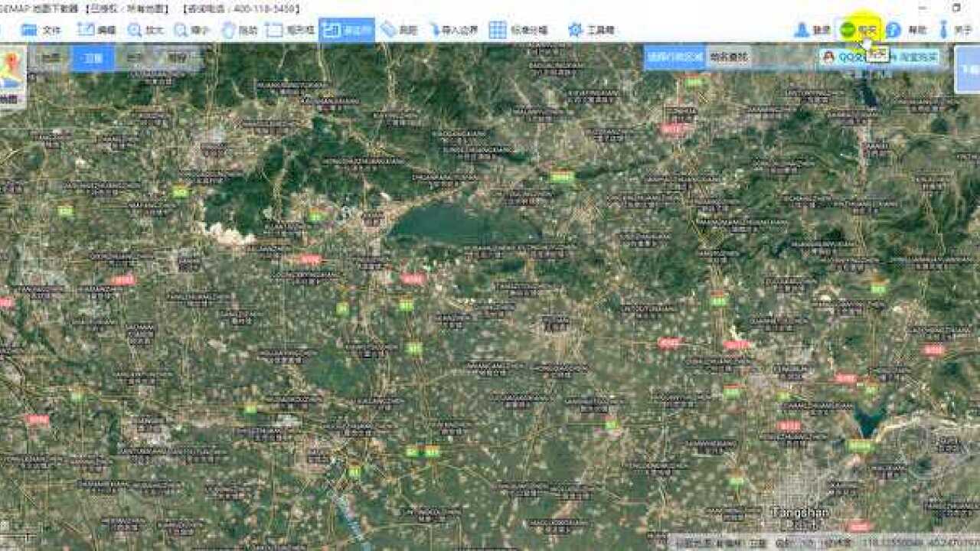The width and height of the screenshot is (980, 551).
Task: Choose the rectangle frame selection tool
Action: 290,31
